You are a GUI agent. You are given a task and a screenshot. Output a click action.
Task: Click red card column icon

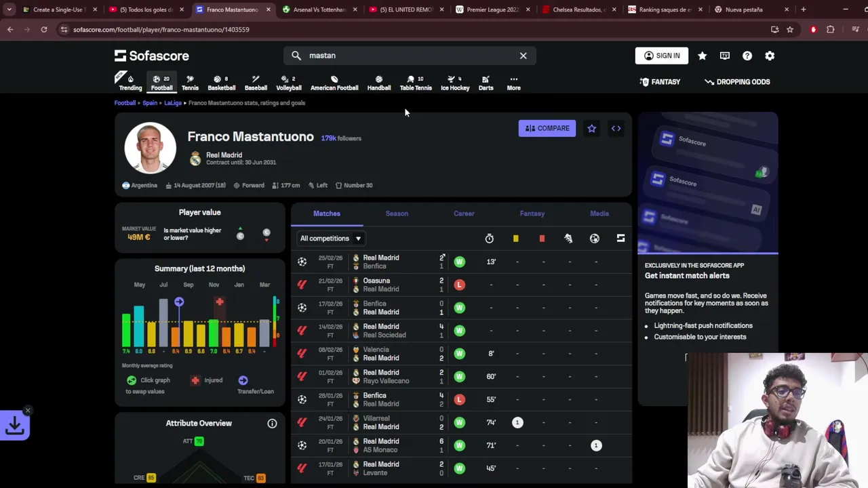coord(542,239)
